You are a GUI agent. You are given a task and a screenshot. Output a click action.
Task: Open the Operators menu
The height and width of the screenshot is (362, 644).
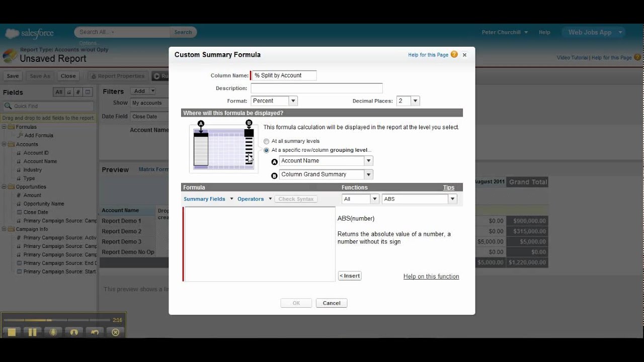255,199
